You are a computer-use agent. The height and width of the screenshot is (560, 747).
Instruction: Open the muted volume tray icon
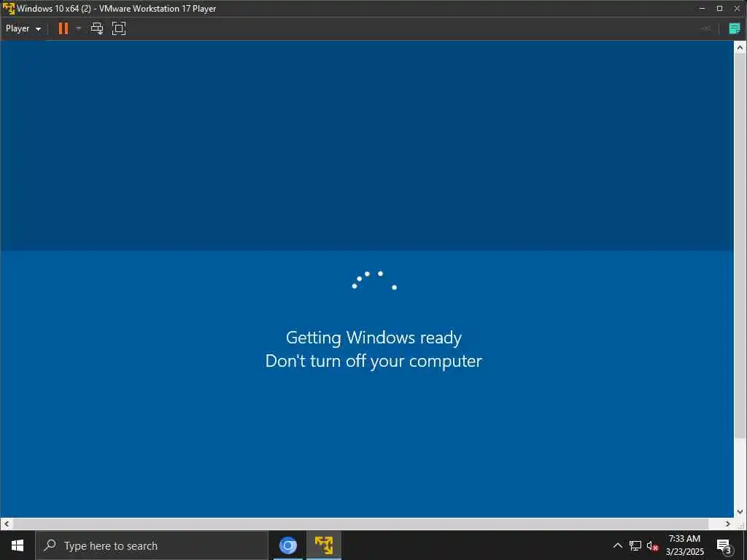tap(652, 545)
